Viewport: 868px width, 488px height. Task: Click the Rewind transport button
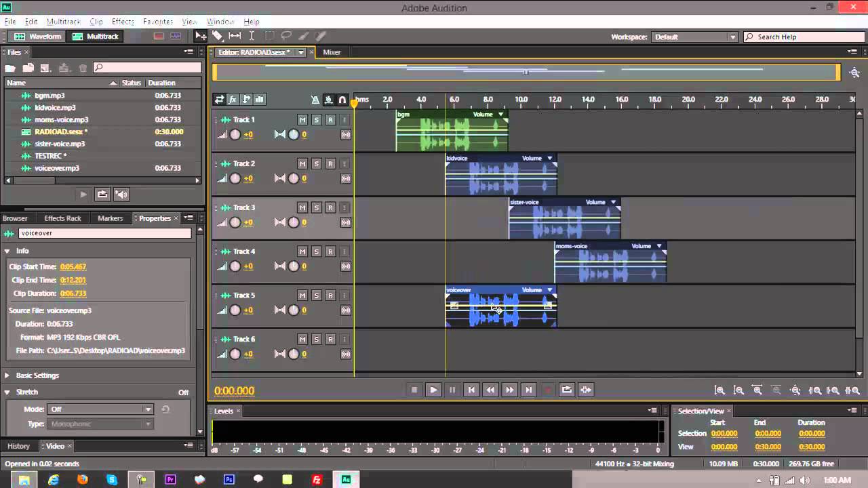[x=490, y=390]
